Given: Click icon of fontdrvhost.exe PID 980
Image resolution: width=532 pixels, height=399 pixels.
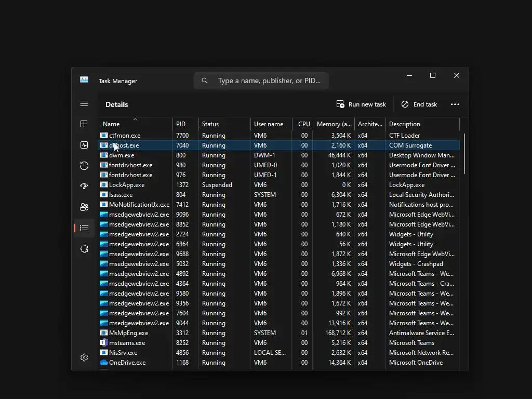Looking at the screenshot, I should point(104,165).
